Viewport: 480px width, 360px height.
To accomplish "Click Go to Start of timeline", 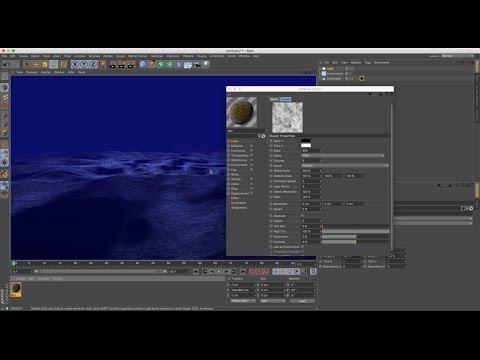I will pyautogui.click(x=196, y=272).
